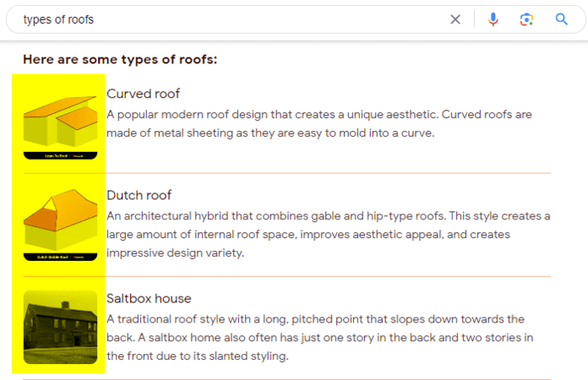Open the Saltbox house photo thumbnail

point(60,327)
